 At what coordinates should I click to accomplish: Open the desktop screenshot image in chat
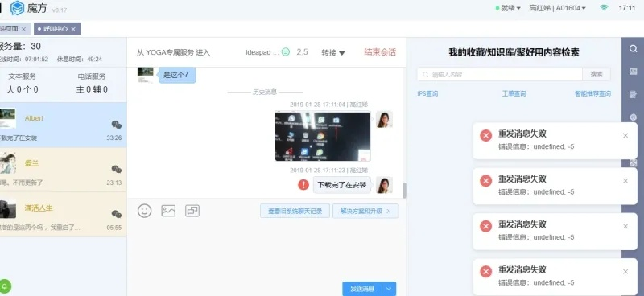(323, 136)
